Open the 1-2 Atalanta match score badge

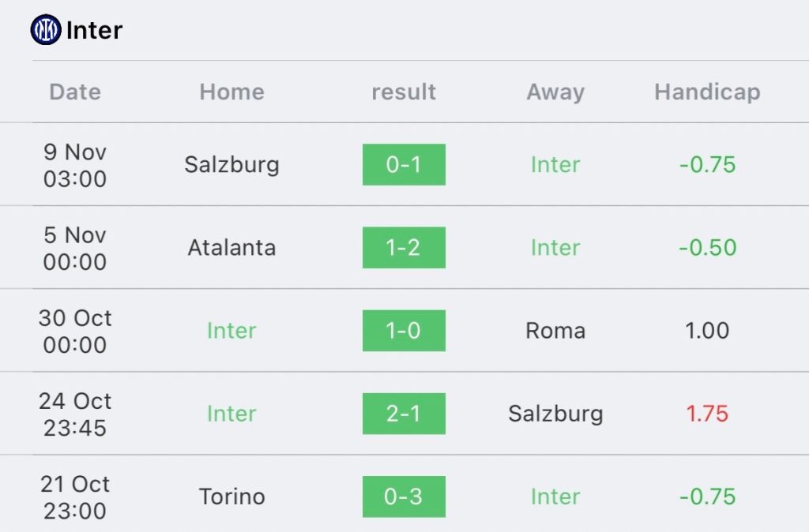pos(404,248)
